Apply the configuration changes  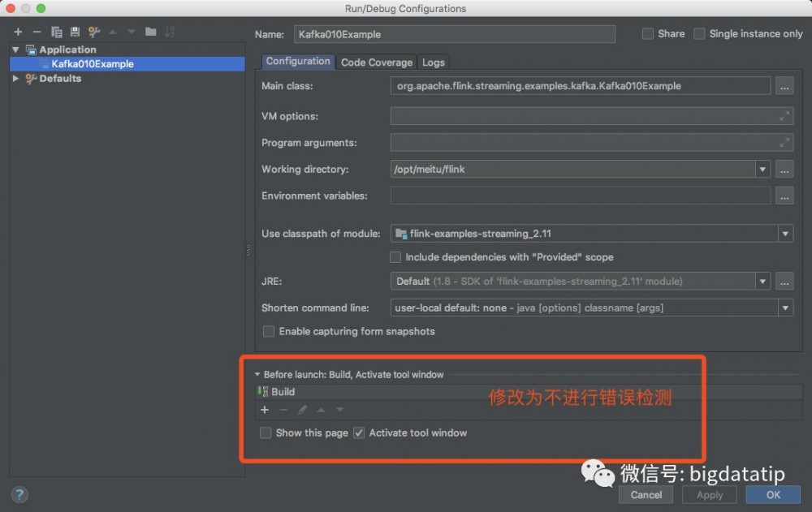coord(709,494)
